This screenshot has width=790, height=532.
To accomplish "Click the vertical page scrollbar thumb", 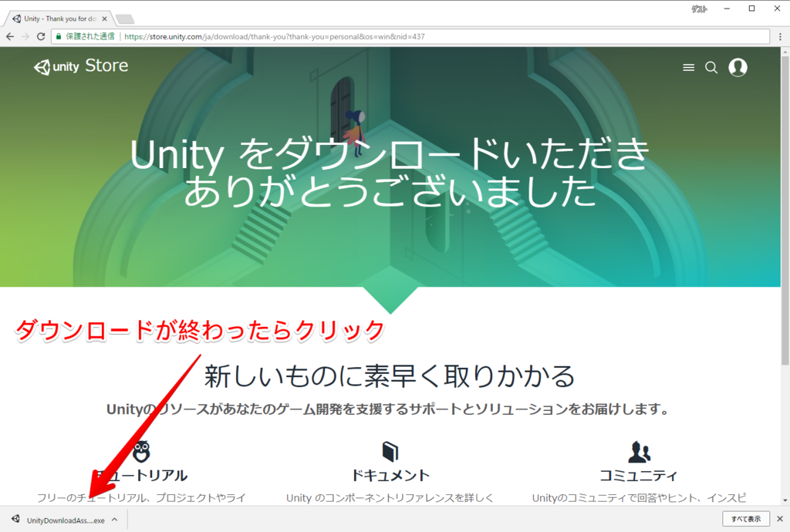I will point(785,210).
